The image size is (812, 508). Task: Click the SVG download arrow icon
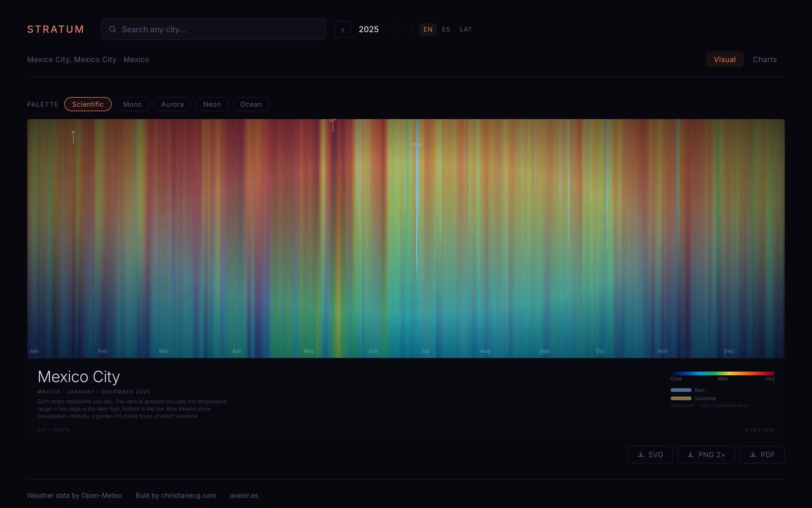(x=641, y=454)
